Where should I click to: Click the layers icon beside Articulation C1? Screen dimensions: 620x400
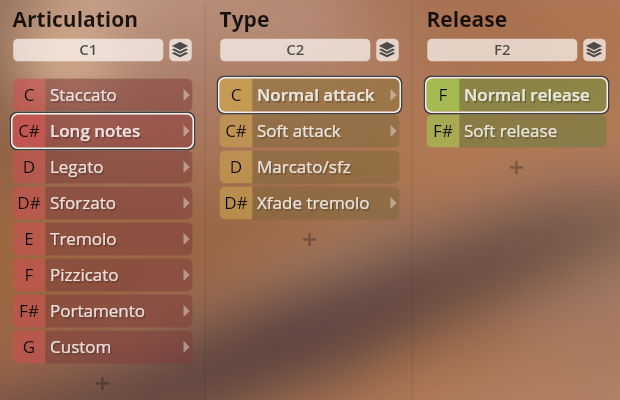pyautogui.click(x=179, y=50)
